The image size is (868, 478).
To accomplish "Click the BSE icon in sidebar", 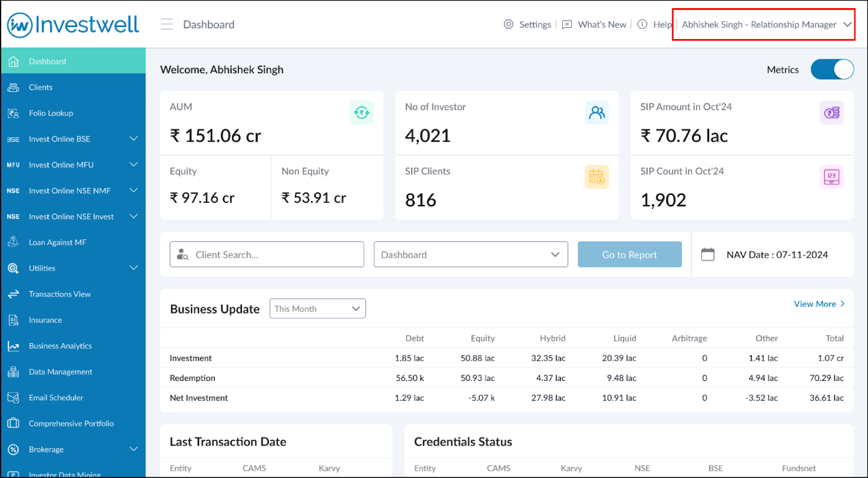I will coord(14,139).
